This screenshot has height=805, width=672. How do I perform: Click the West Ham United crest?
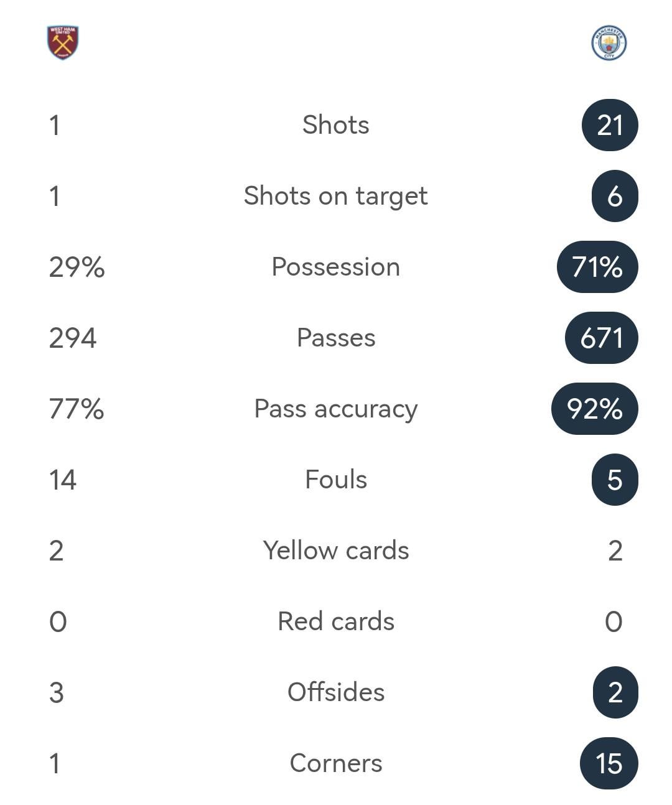(63, 42)
